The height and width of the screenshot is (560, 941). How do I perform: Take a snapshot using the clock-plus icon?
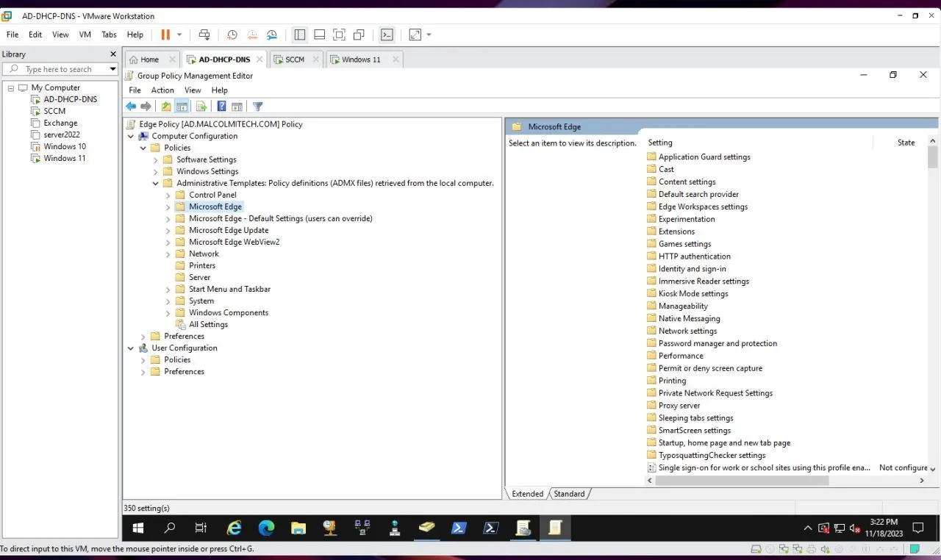232,35
